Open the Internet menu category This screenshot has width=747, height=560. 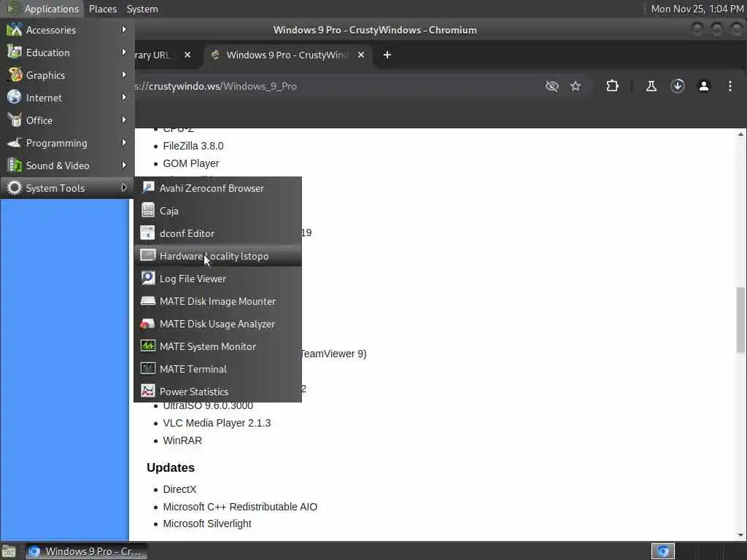(x=67, y=98)
